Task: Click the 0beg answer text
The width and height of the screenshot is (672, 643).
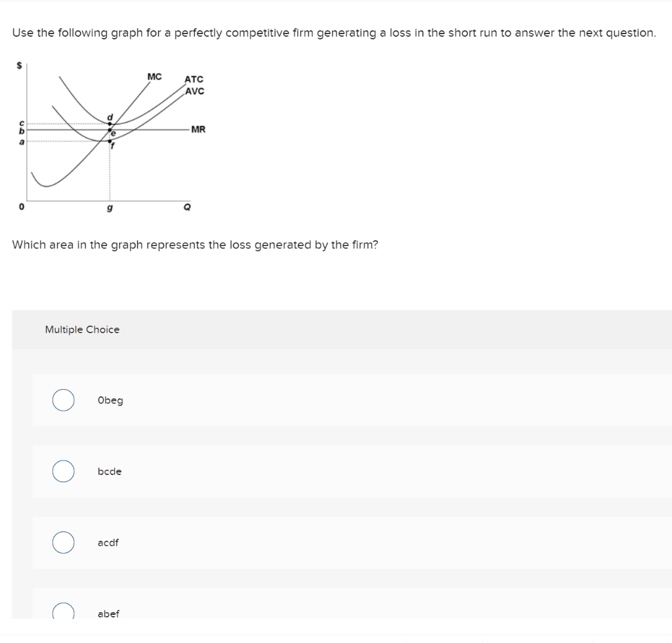Action: point(110,400)
